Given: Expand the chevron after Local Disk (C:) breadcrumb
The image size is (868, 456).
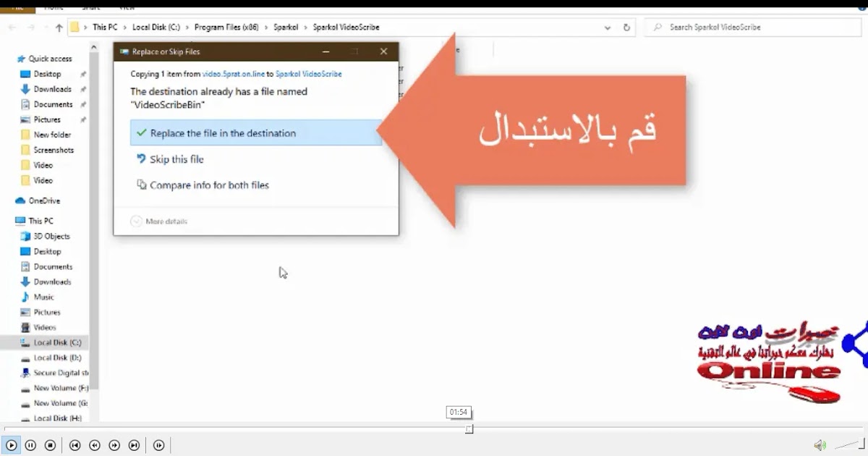Looking at the screenshot, I should (187, 28).
